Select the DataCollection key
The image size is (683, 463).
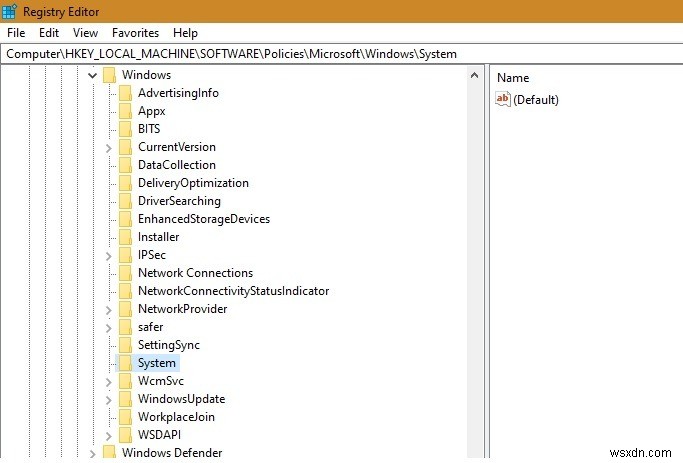pyautogui.click(x=177, y=165)
